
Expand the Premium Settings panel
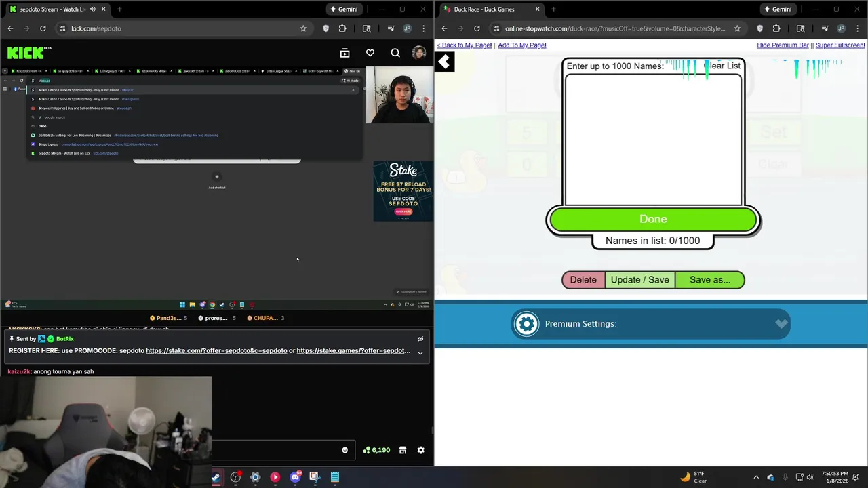781,324
